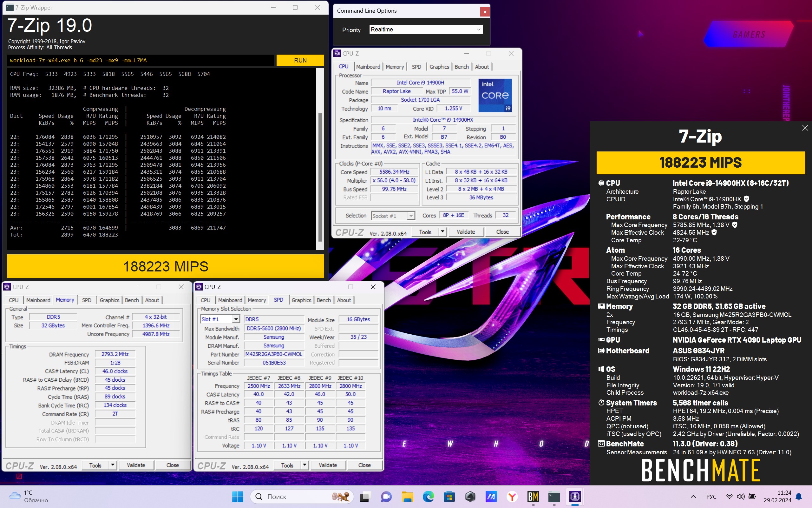Click the clock showing 11:24 29.02.2024
Image resolution: width=812 pixels, height=508 pixels.
[777, 497]
